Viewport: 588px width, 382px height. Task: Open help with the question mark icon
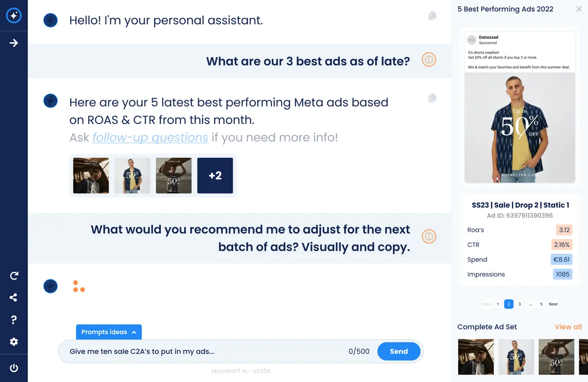14,320
